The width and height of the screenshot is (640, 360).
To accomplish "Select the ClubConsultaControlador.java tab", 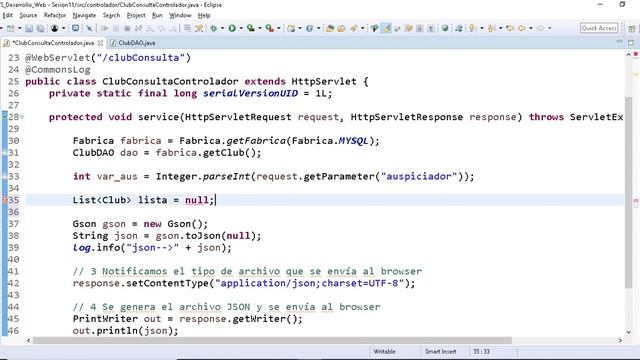I will tap(53, 43).
